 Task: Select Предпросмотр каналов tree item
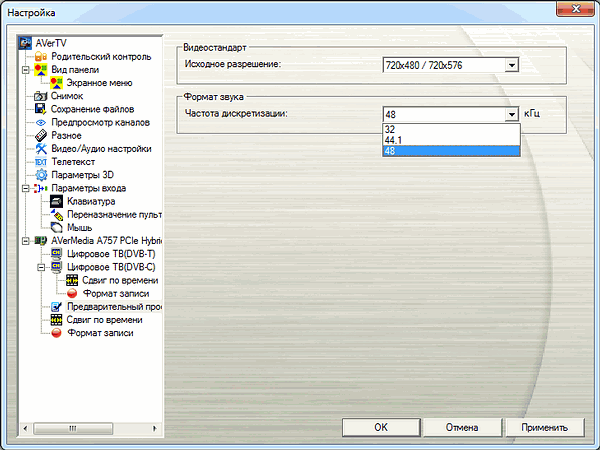[x=100, y=122]
